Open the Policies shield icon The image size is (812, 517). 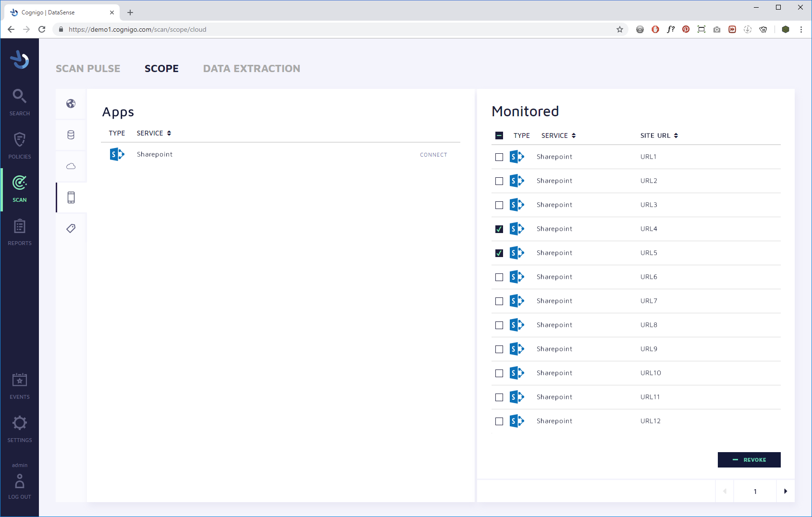[x=20, y=145]
